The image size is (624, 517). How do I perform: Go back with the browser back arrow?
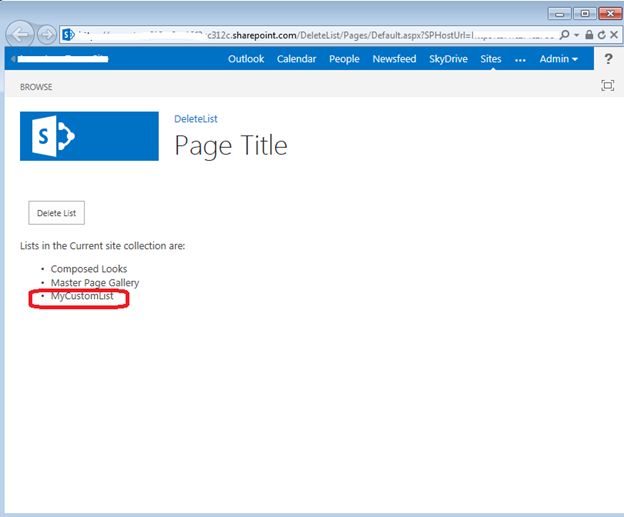20,35
